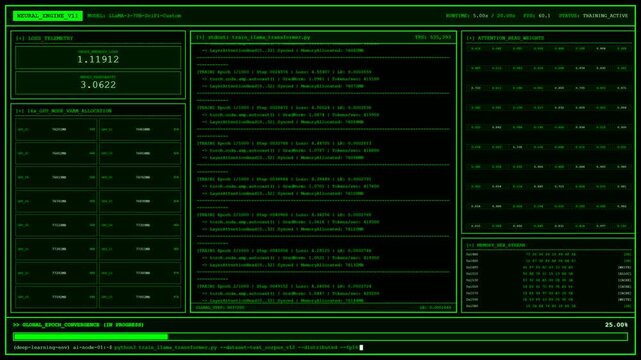Select the loss value 1.11912

click(x=98, y=60)
